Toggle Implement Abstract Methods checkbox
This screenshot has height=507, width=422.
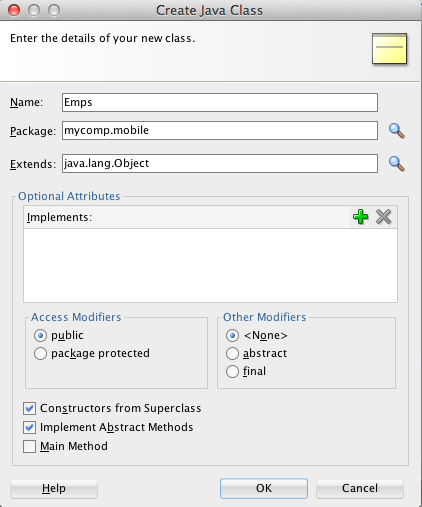[29, 427]
